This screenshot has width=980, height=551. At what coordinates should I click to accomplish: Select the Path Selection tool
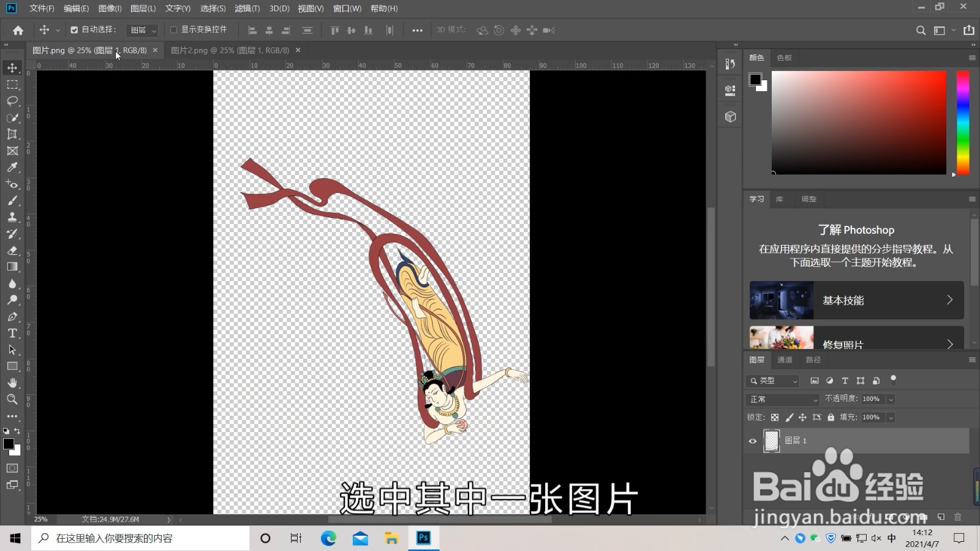tap(12, 350)
